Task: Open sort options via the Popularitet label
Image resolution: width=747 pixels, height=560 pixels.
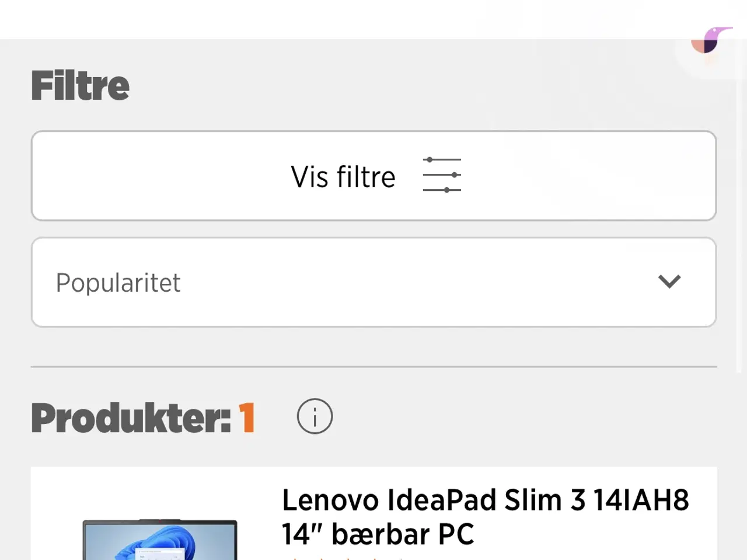Action: [x=118, y=283]
